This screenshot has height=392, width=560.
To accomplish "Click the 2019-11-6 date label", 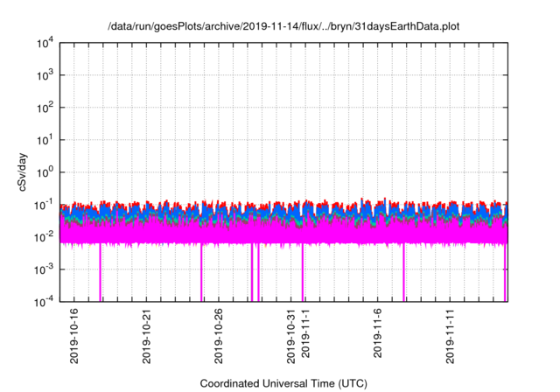I will (x=378, y=333).
